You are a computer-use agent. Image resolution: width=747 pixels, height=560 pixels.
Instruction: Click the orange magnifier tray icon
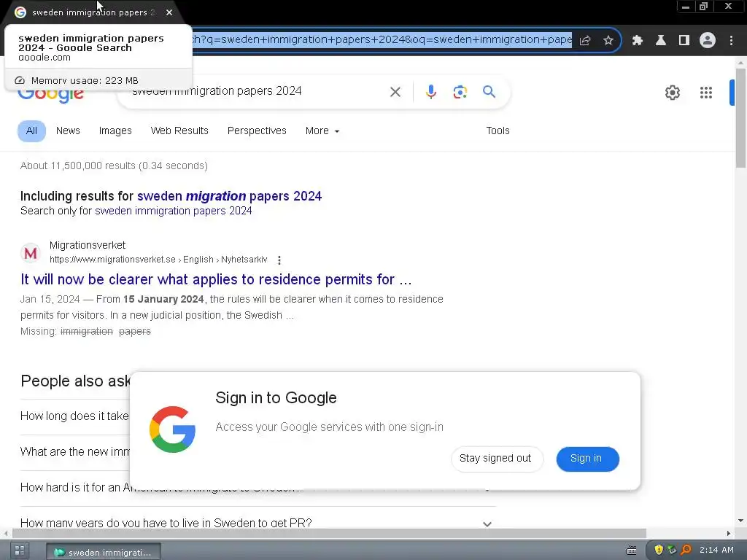pyautogui.click(x=686, y=550)
